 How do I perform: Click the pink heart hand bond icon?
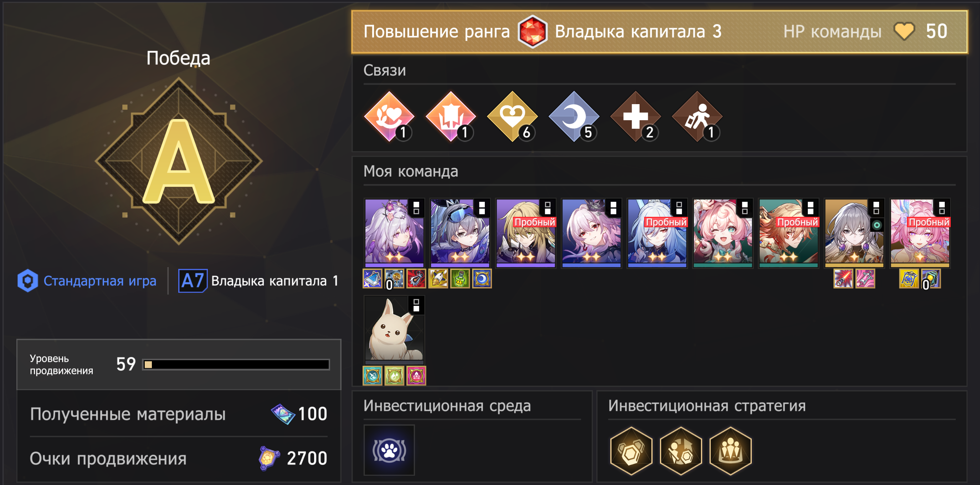389,117
